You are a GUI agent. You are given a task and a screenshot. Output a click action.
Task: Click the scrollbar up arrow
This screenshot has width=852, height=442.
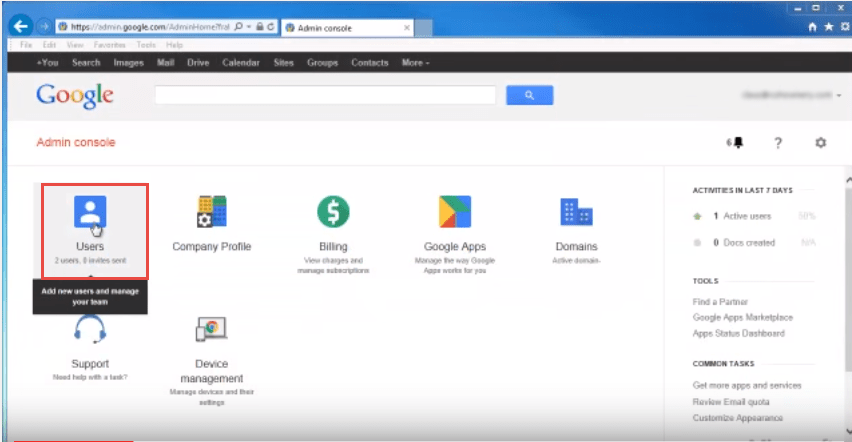pos(848,179)
